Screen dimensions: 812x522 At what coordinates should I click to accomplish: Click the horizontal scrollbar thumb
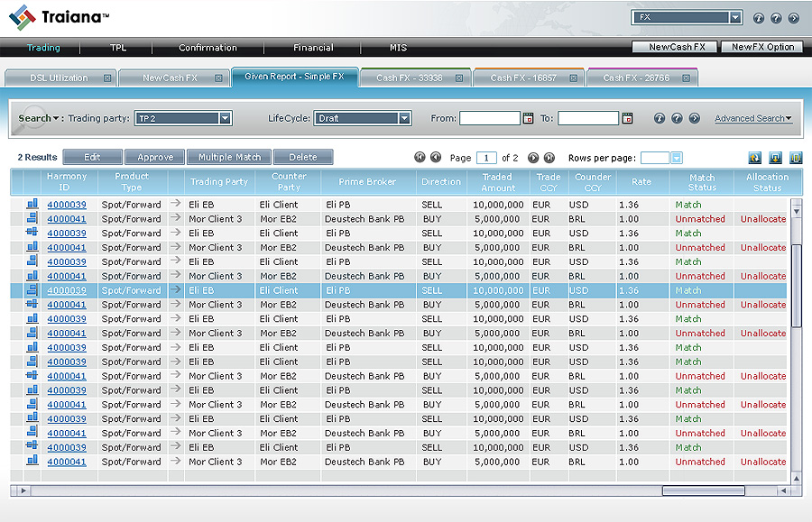[703, 490]
